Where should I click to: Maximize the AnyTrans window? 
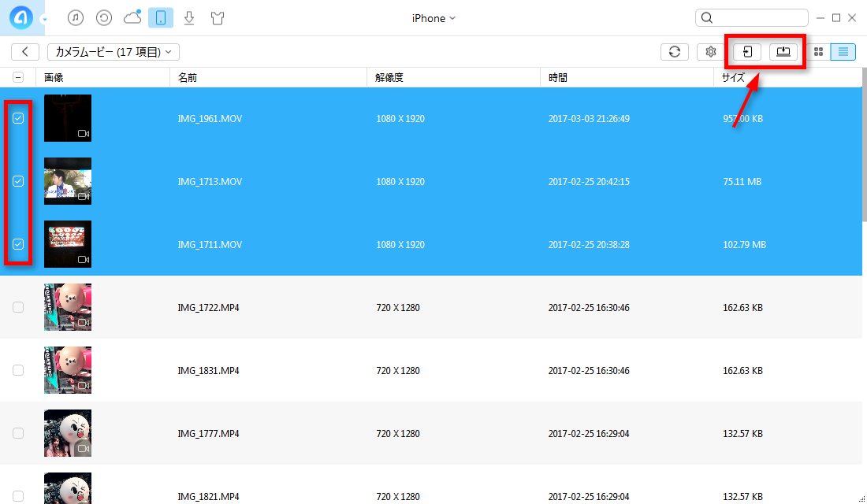pyautogui.click(x=836, y=18)
